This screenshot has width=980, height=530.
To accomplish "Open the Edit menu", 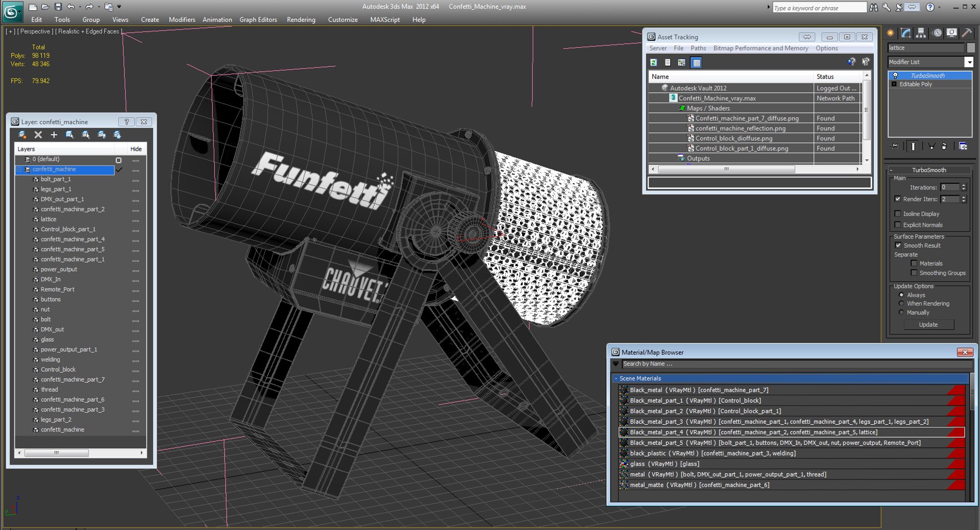I will click(x=36, y=20).
